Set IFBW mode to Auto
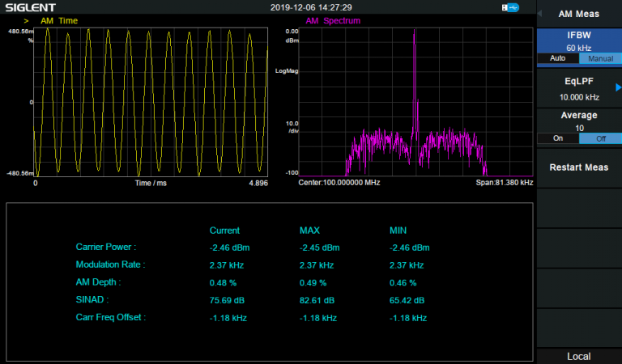The image size is (622, 364). (x=557, y=59)
